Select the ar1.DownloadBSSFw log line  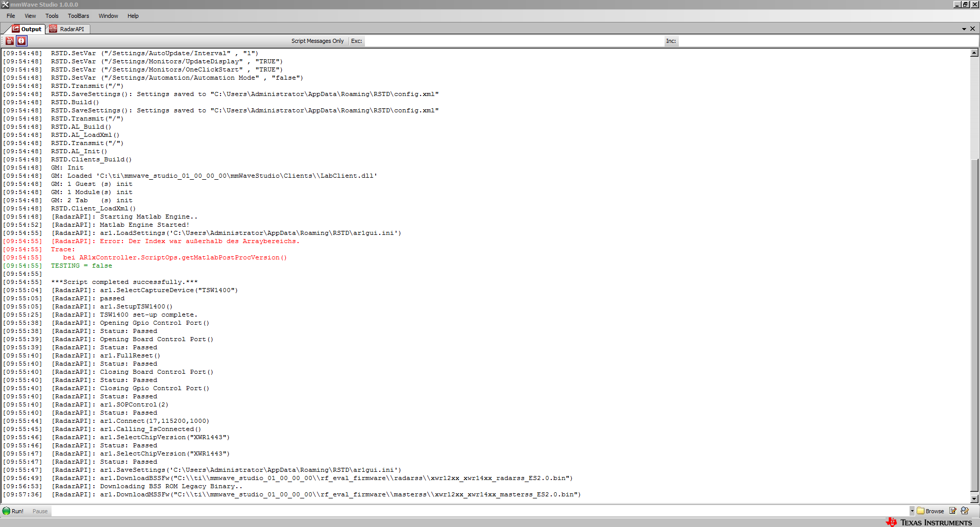click(288, 478)
